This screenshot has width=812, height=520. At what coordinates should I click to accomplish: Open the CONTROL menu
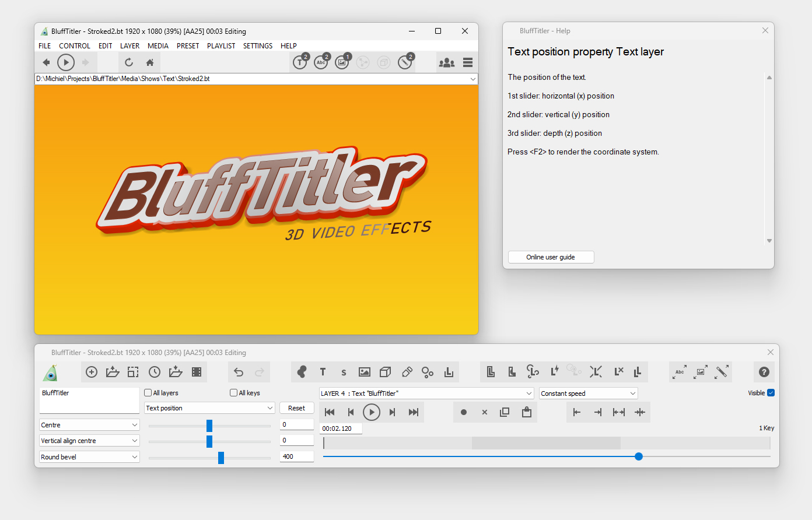coord(75,46)
